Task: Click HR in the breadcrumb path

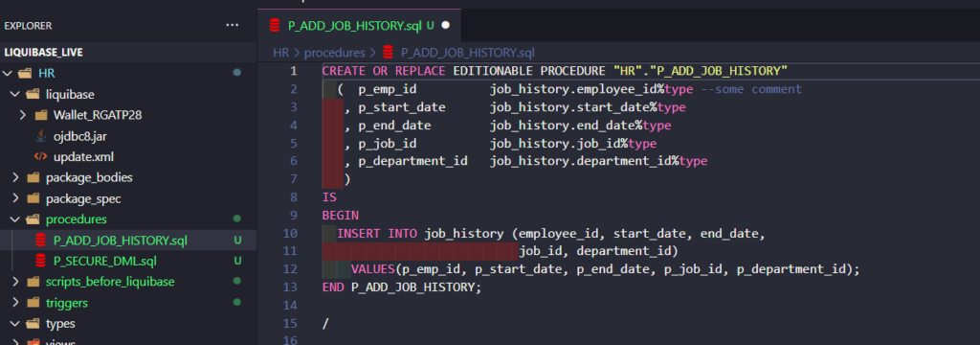Action: click(x=280, y=53)
